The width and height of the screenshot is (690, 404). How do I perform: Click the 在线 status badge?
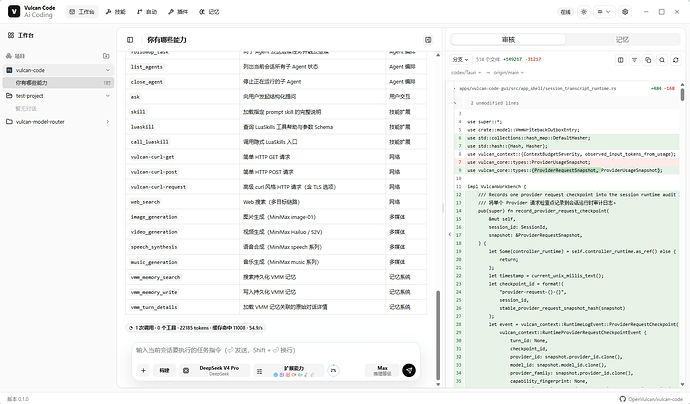pyautogui.click(x=565, y=12)
